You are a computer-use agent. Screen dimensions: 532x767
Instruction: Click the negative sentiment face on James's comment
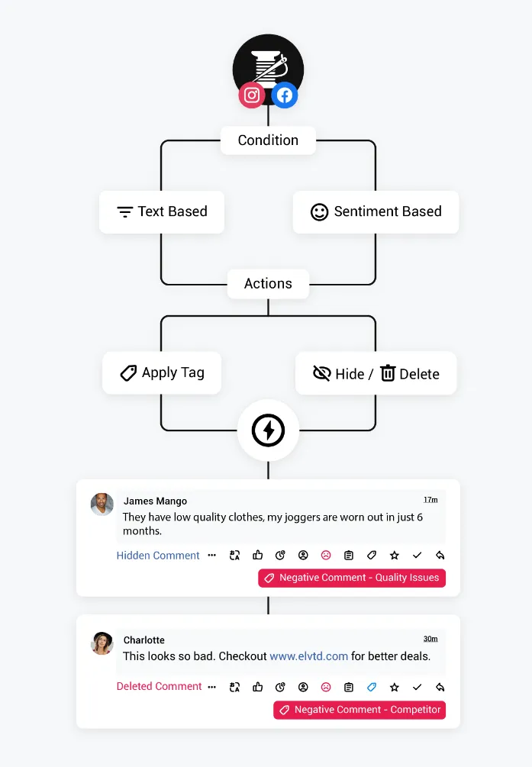click(326, 556)
